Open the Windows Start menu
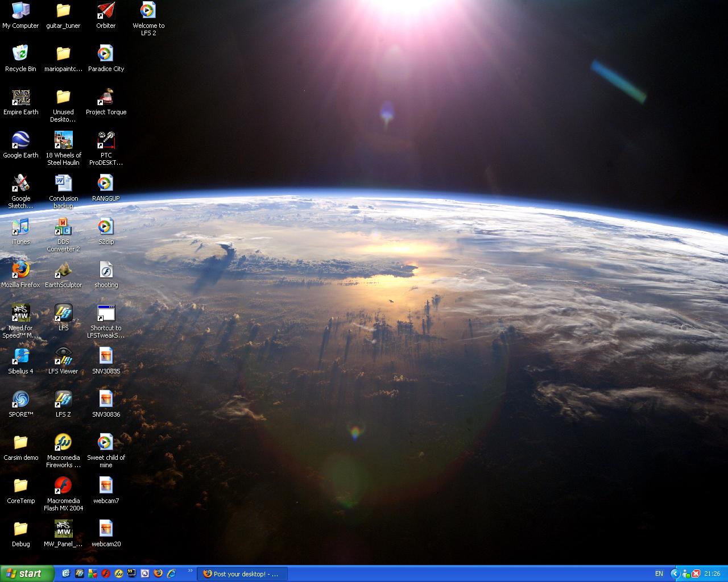The image size is (728, 582). (27, 573)
